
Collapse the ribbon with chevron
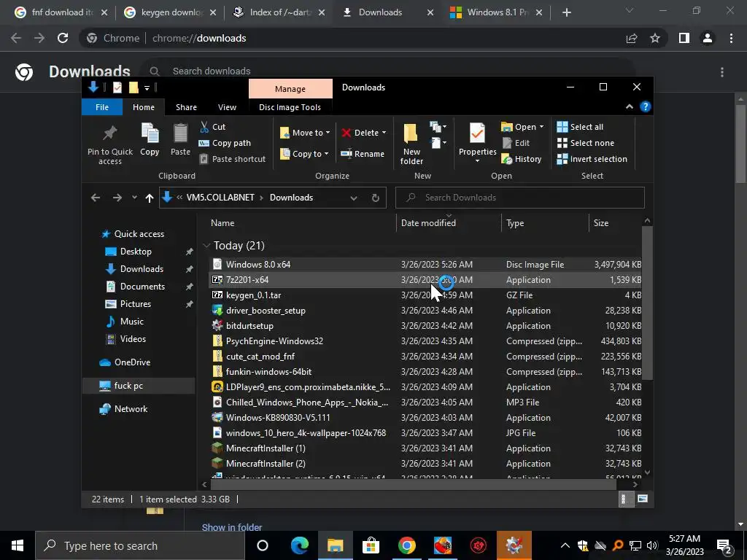coord(630,106)
